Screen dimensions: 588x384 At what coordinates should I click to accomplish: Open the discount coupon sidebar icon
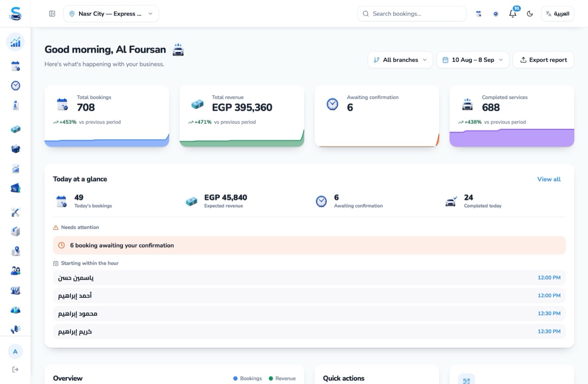coord(15,188)
